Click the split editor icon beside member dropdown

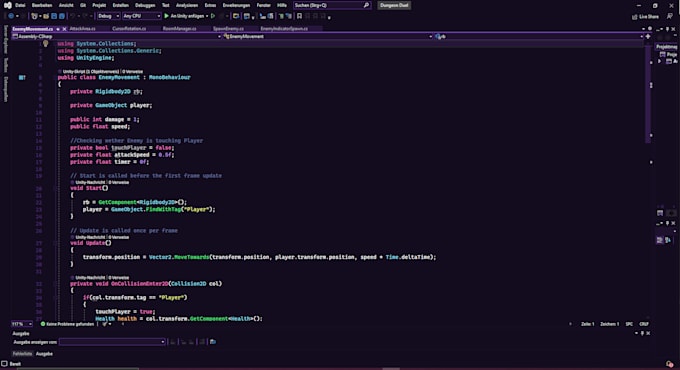648,36
